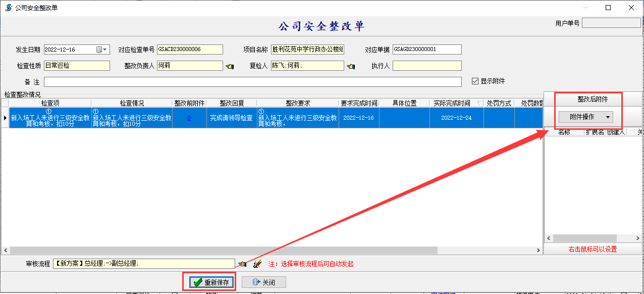
Task: Click the app logo in title bar
Action: point(8,8)
